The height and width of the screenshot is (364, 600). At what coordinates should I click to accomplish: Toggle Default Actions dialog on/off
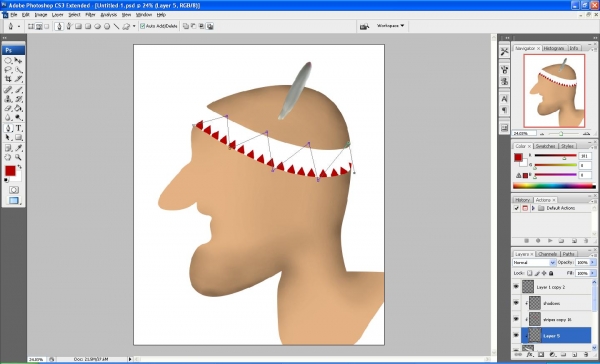pyautogui.click(x=525, y=208)
